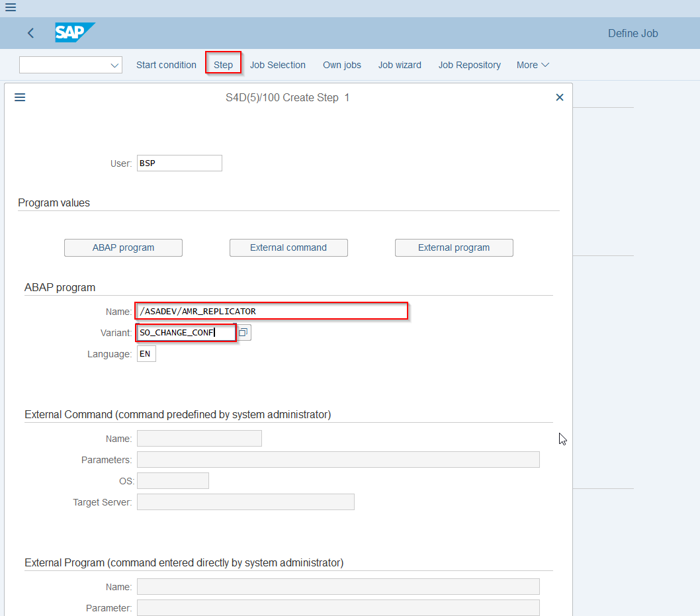The image size is (700, 616).
Task: Open Own jobs
Action: click(x=342, y=65)
